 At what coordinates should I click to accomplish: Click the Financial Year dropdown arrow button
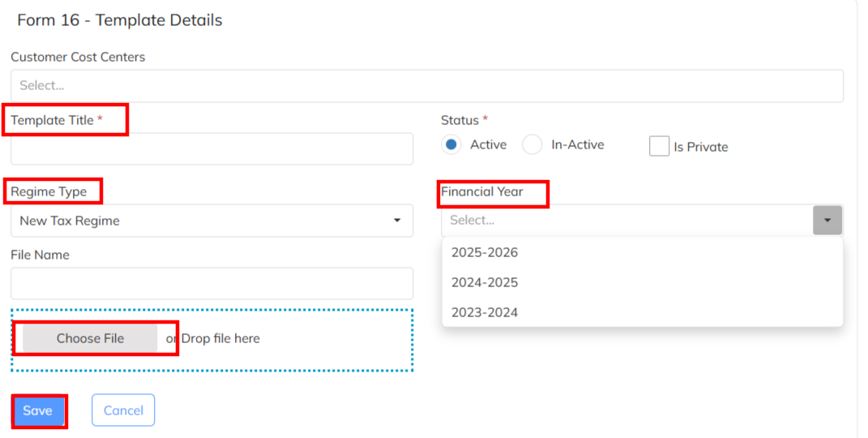(827, 220)
